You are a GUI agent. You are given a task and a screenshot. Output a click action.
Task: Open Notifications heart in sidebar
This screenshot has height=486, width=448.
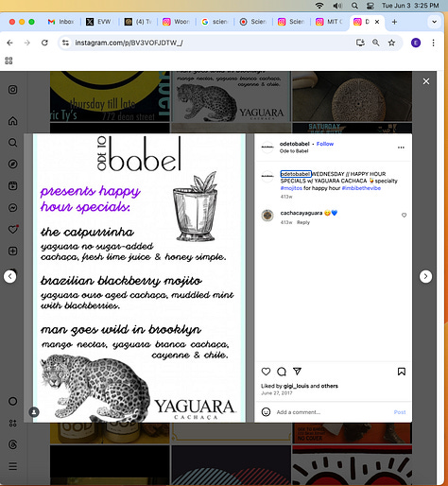13,229
